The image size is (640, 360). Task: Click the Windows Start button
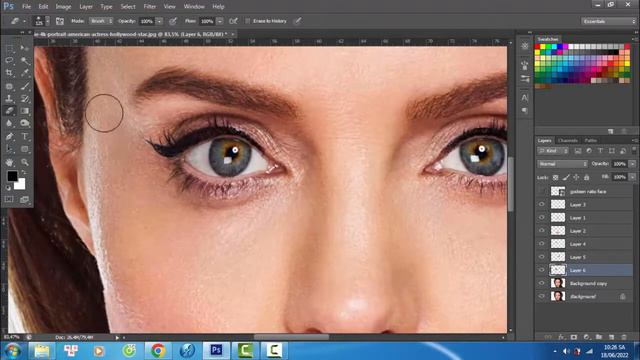tap(13, 351)
